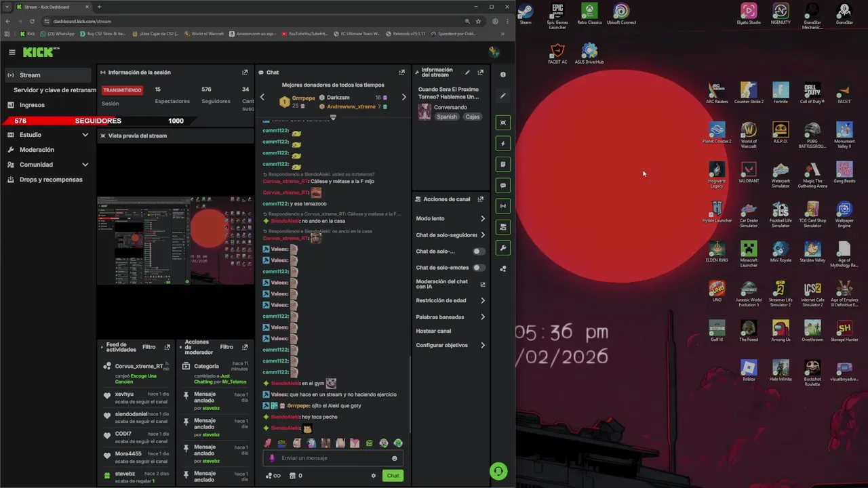Viewport: 868px width, 488px height.
Task: Open Filtro in Acciones de moderador
Action: 226,347
